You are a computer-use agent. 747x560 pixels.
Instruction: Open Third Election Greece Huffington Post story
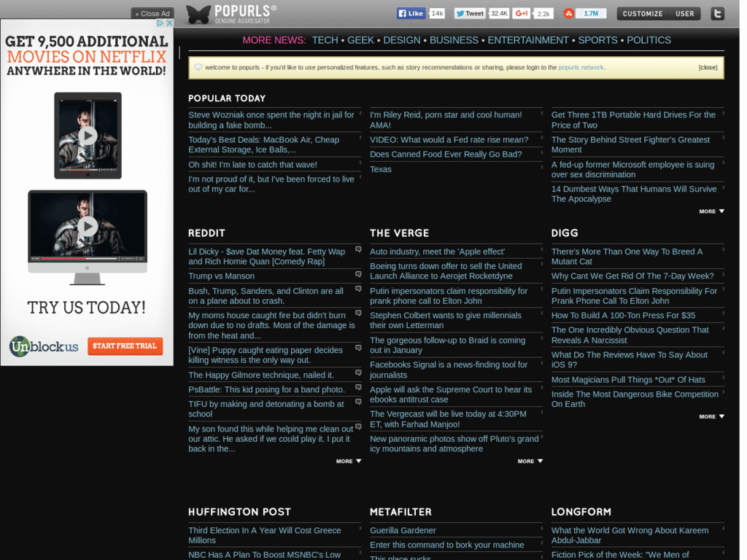point(265,535)
